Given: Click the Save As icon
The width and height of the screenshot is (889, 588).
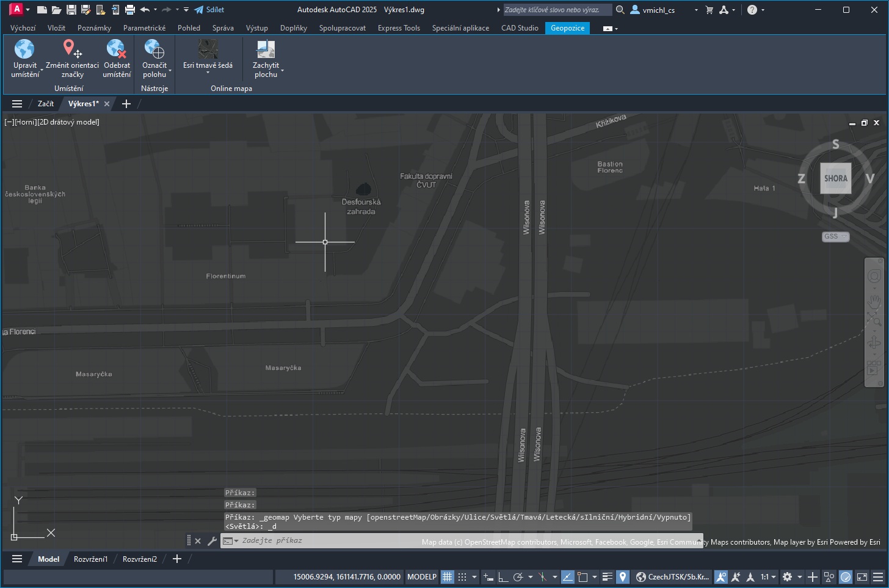Looking at the screenshot, I should [85, 10].
